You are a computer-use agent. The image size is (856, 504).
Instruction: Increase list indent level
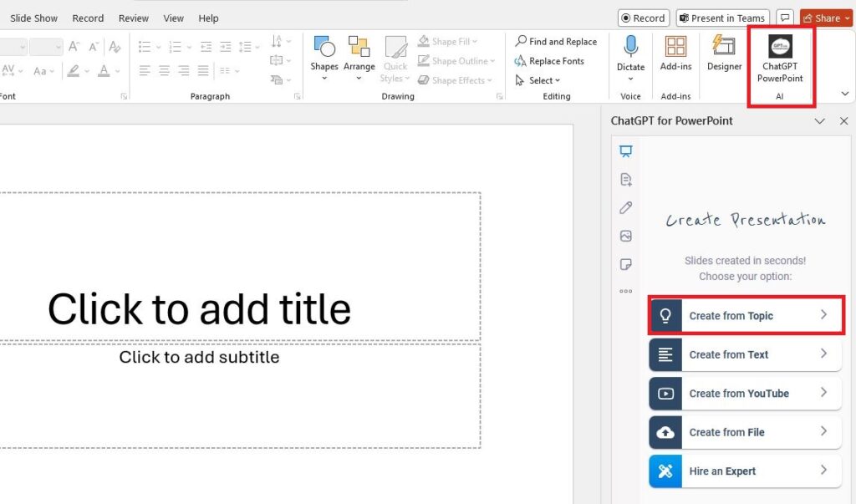[x=225, y=47]
